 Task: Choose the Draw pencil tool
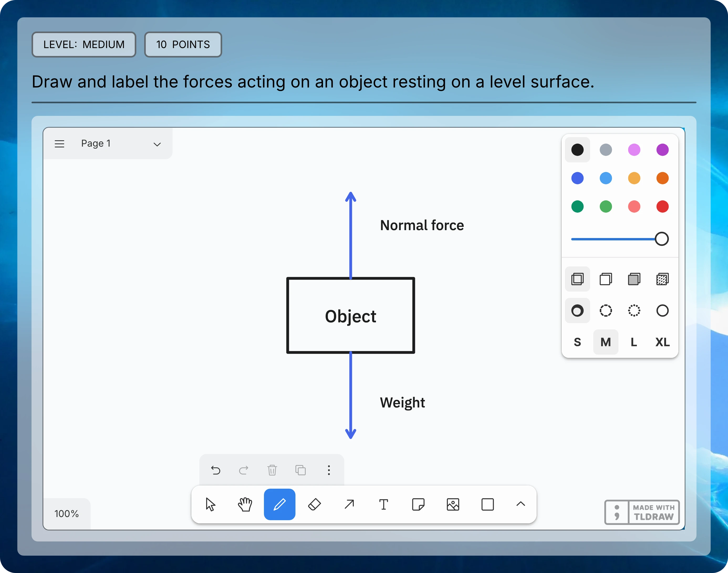(x=280, y=504)
